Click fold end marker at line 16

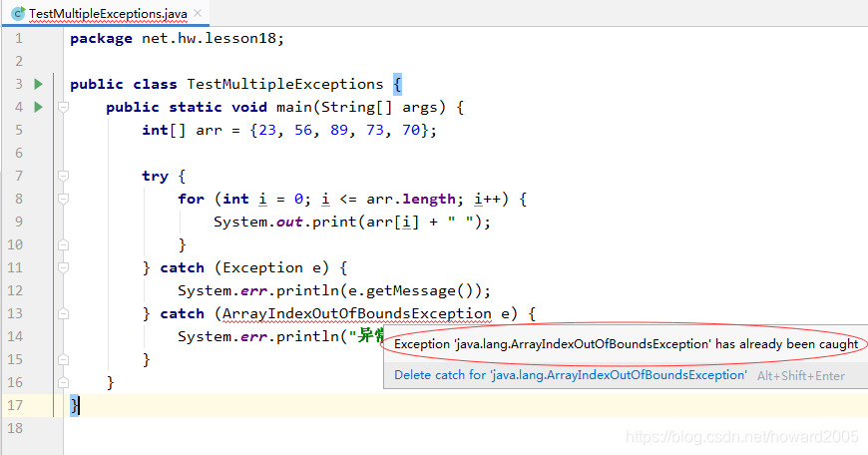(64, 382)
